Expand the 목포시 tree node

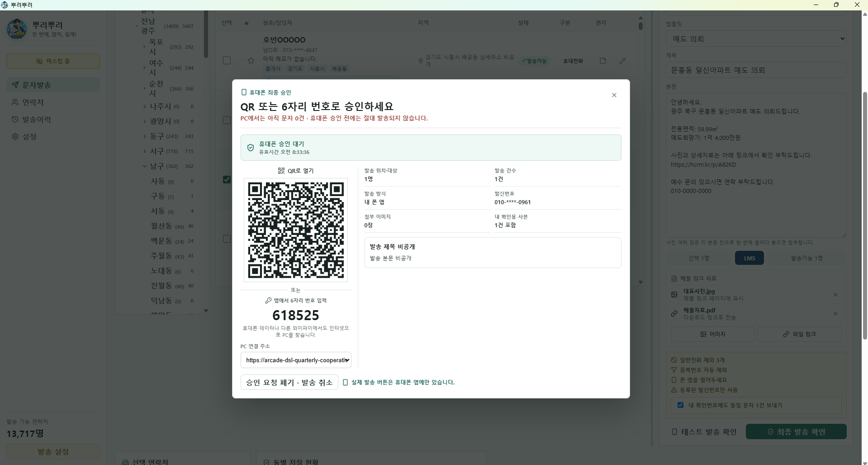click(144, 47)
